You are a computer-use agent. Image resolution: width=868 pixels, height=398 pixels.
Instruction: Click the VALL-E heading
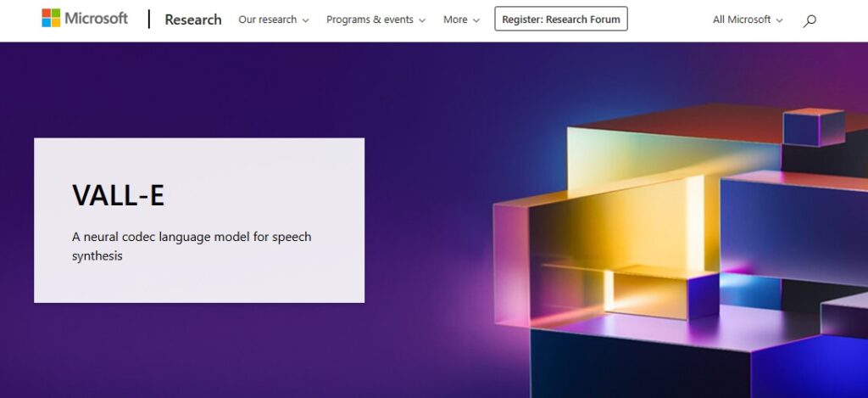119,195
